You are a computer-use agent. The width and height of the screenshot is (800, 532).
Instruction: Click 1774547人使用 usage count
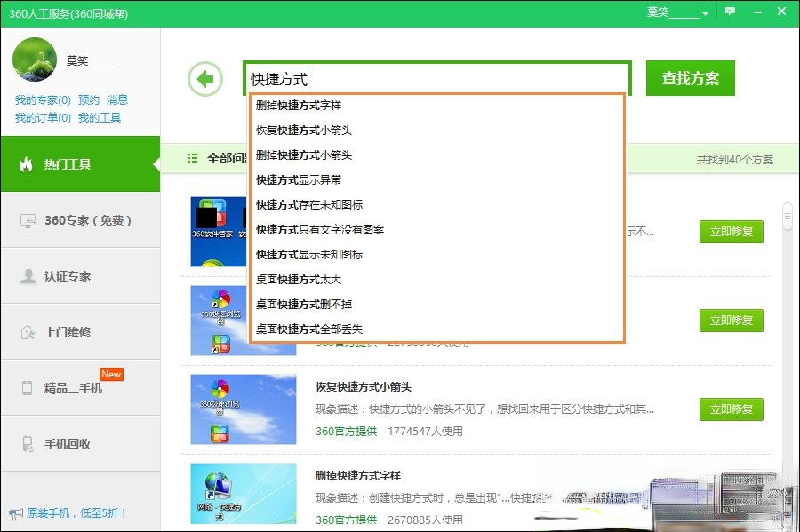click(x=425, y=431)
